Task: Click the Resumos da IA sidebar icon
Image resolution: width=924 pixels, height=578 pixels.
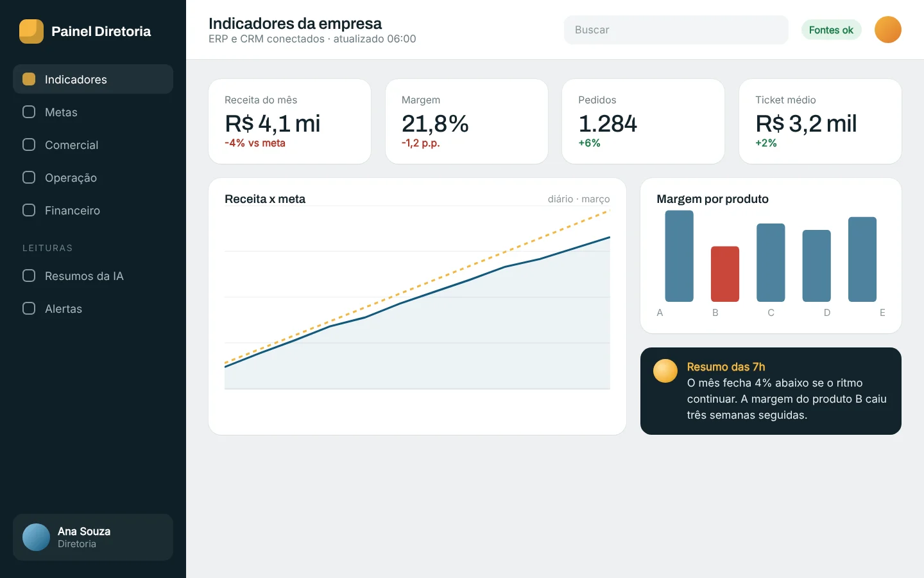Action: coord(29,276)
